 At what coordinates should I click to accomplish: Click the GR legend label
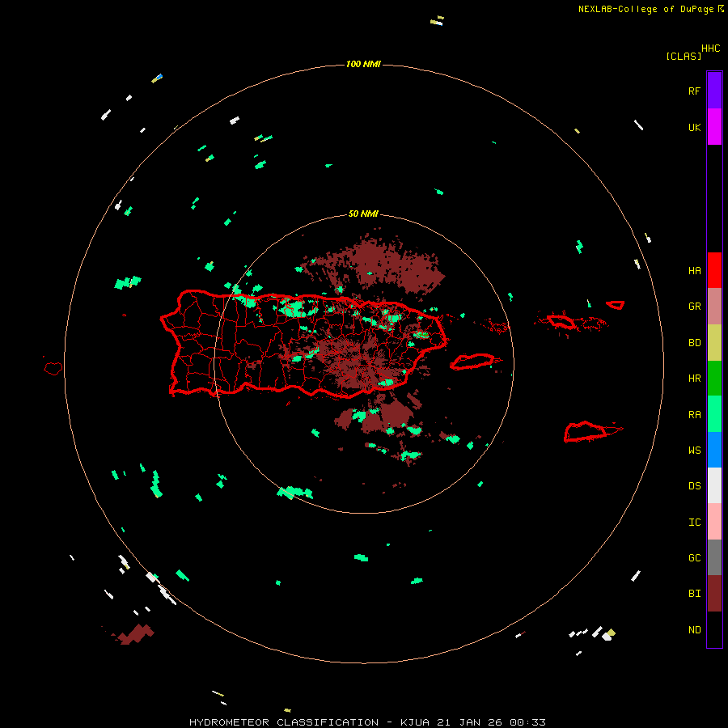694,307
